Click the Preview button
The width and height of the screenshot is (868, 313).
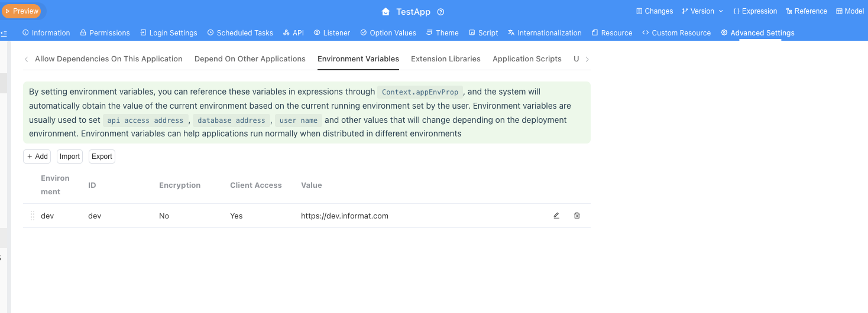pyautogui.click(x=21, y=11)
